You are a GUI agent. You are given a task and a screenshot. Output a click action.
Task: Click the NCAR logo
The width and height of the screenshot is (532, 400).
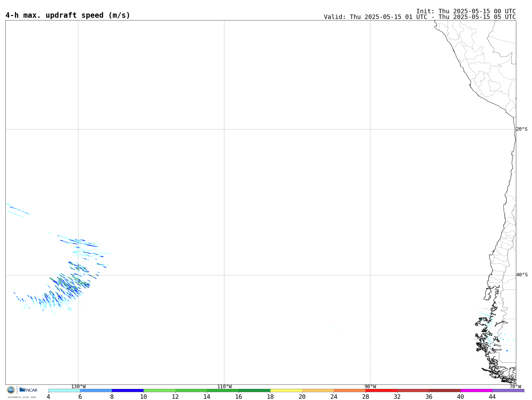pyautogui.click(x=28, y=390)
